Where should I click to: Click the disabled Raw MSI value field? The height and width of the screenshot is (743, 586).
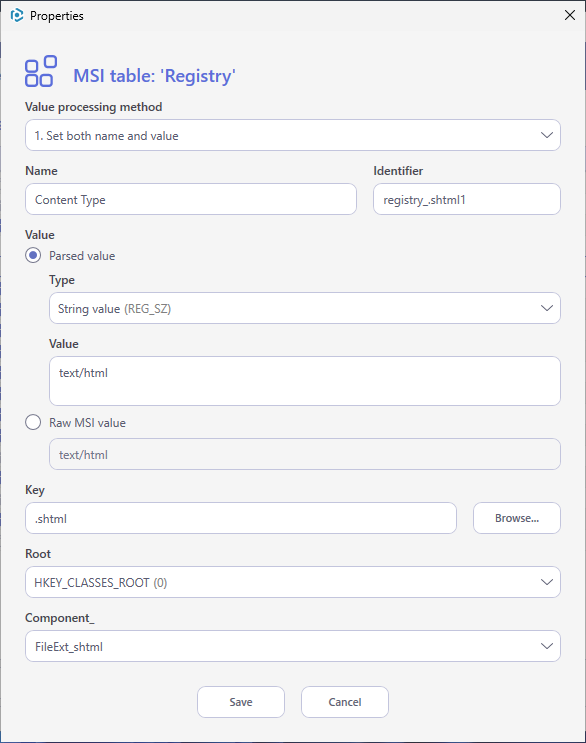tap(305, 454)
